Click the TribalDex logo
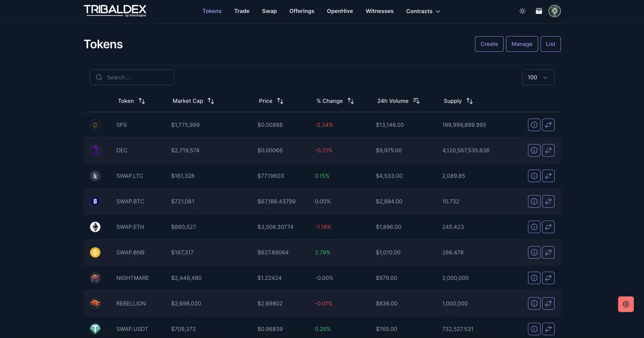This screenshot has width=644, height=338. pyautogui.click(x=115, y=11)
